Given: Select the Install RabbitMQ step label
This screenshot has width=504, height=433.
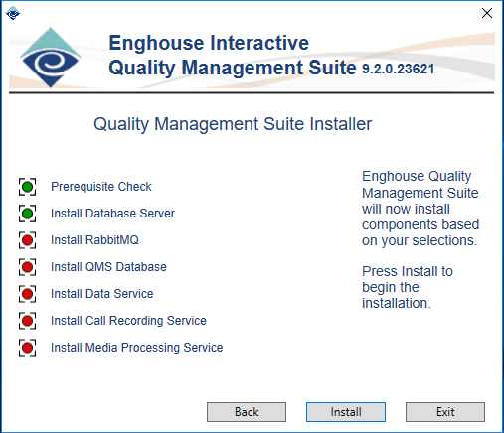Looking at the screenshot, I should click(94, 240).
